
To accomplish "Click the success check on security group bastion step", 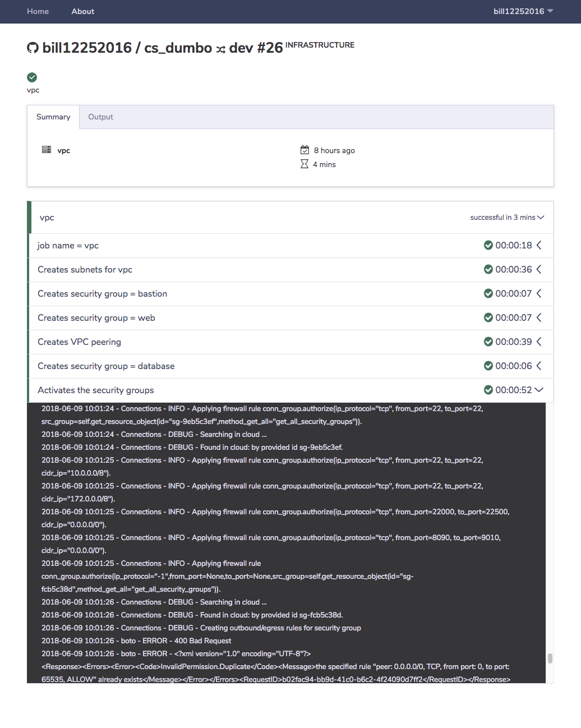I will pos(488,293).
